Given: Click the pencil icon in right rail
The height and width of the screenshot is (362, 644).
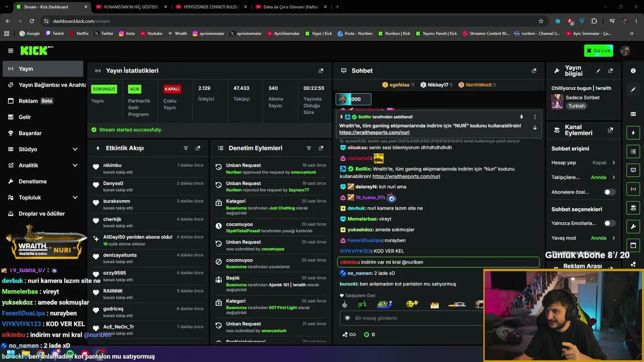Looking at the screenshot, I should (x=633, y=89).
